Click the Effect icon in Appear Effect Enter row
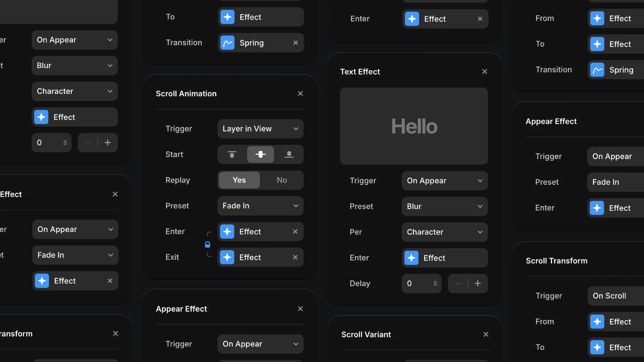The image size is (644, 362). coord(597,208)
